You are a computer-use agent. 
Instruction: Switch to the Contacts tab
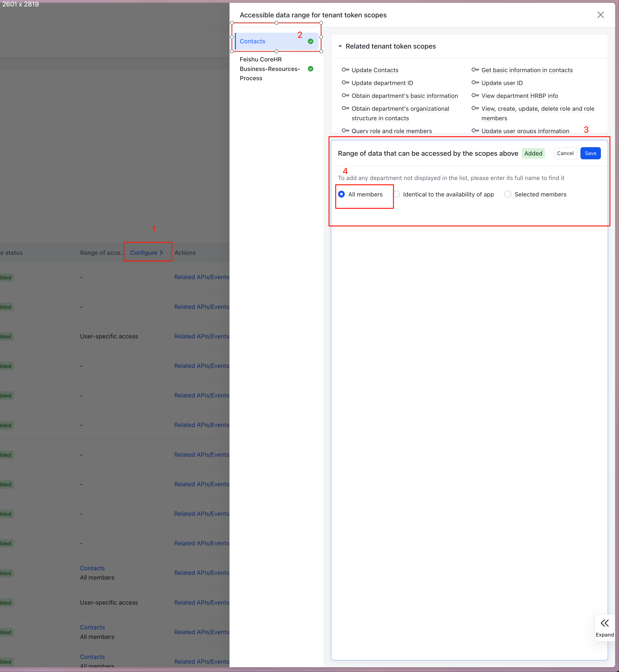pos(253,41)
